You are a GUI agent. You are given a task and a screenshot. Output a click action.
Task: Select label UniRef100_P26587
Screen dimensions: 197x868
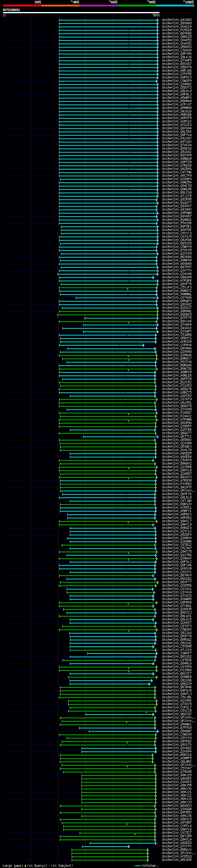click(x=177, y=413)
